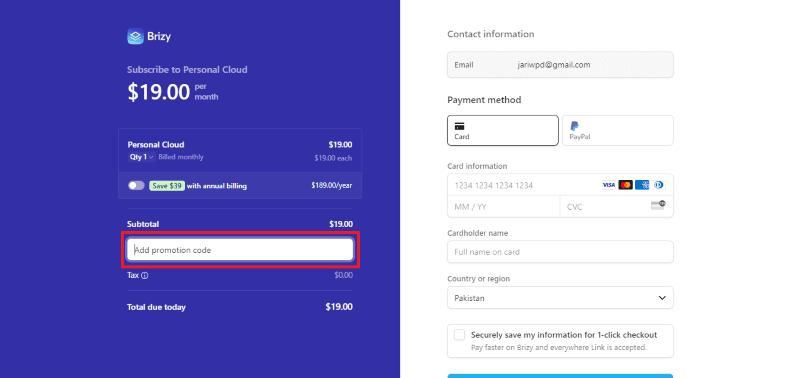Click the CVC input field

(x=617, y=207)
